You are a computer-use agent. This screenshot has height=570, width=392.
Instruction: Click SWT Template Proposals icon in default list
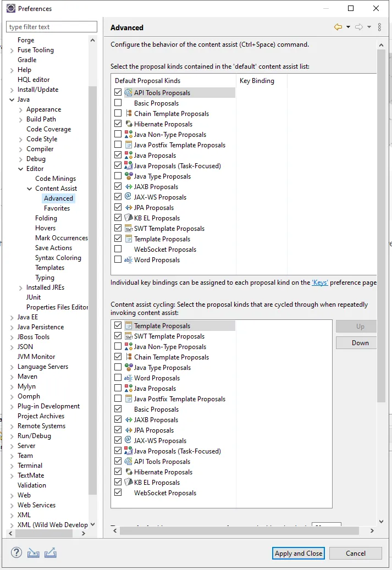[x=128, y=228]
